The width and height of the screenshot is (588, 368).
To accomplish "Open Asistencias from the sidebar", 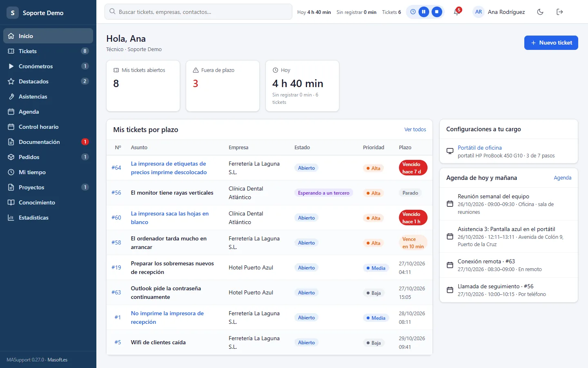I will pyautogui.click(x=48, y=96).
